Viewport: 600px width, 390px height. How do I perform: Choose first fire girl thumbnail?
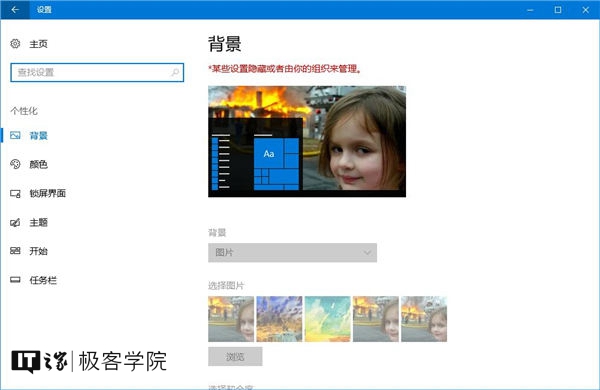(231, 319)
